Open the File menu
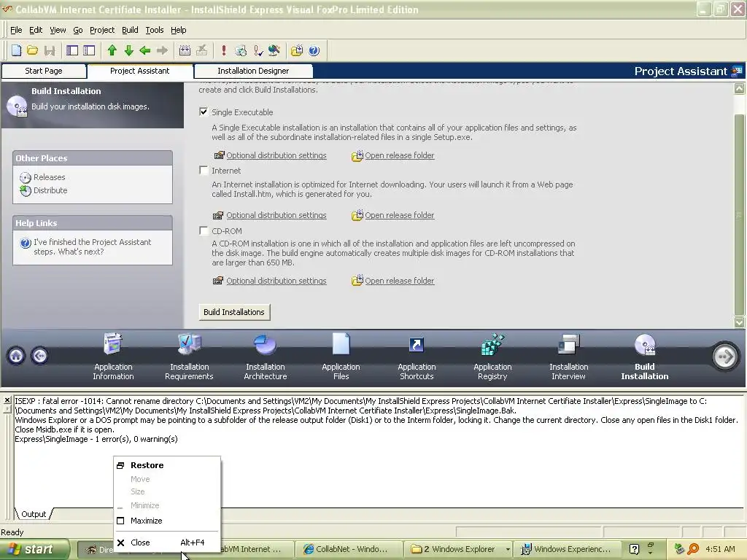The width and height of the screenshot is (747, 560). [16, 30]
